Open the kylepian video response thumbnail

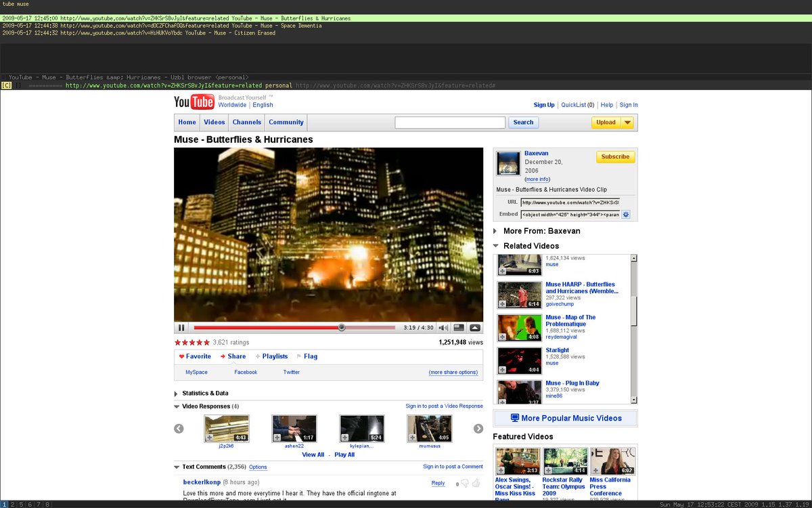coord(361,428)
